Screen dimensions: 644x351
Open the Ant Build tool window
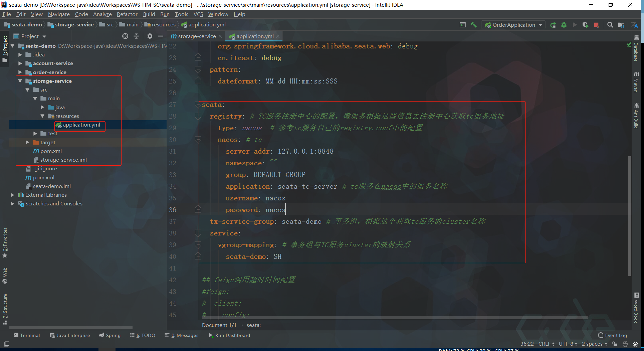[x=636, y=116]
